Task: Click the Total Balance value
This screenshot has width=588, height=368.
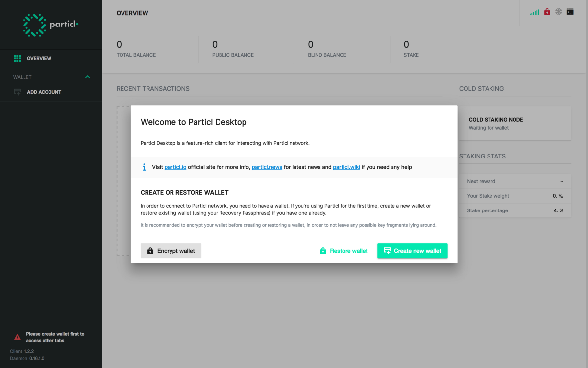Action: click(119, 45)
